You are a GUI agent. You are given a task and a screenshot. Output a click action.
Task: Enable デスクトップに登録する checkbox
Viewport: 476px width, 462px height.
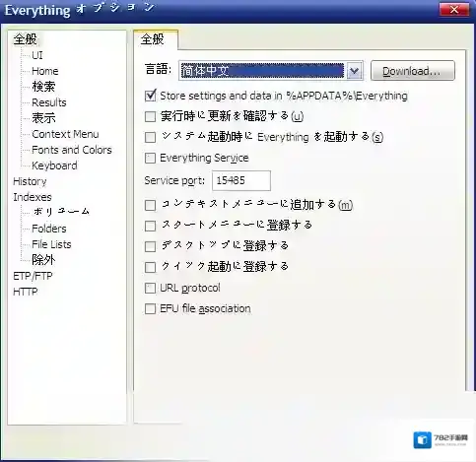[151, 246]
